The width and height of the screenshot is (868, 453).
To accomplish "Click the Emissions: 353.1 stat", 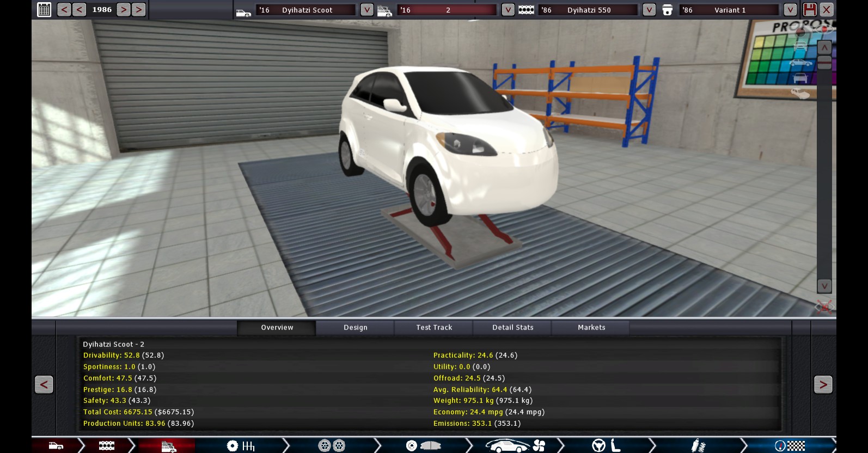I will coord(477,423).
